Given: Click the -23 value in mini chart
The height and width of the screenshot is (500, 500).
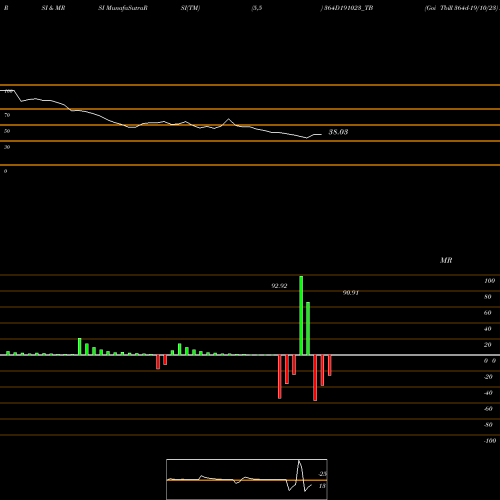Looking at the screenshot, I should [322, 474].
